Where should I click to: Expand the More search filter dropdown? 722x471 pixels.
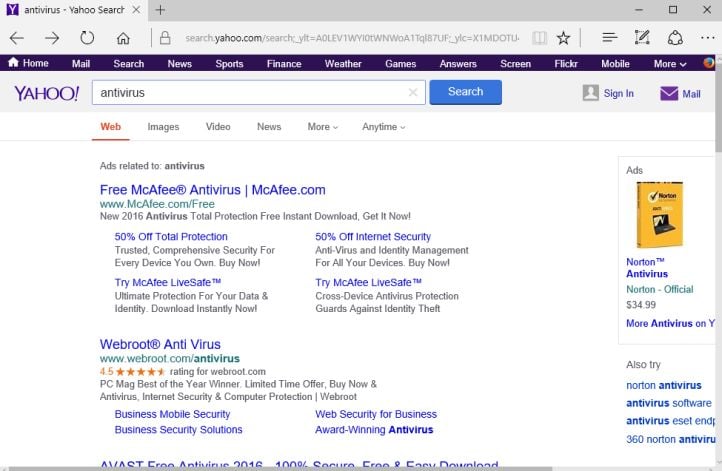pos(323,127)
